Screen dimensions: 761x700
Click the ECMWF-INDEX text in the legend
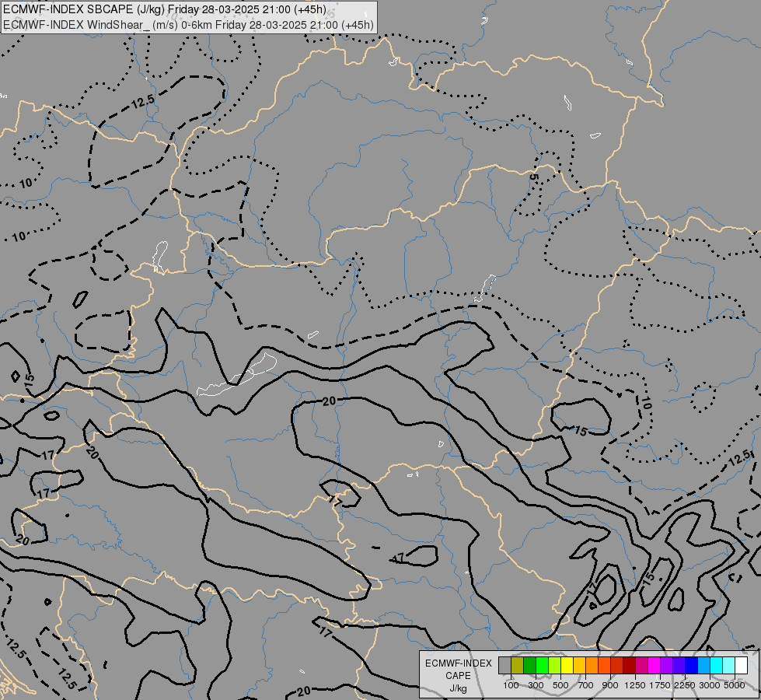[x=459, y=663]
